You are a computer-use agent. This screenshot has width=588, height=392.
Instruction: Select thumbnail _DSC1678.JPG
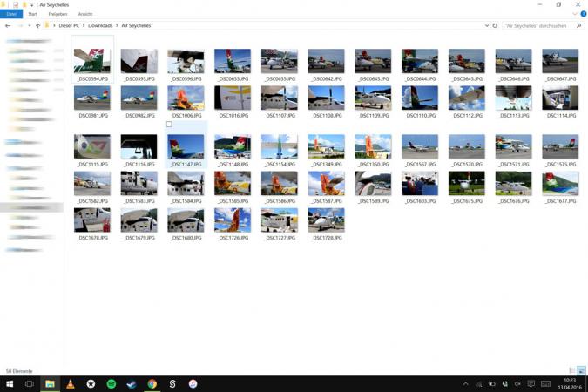pyautogui.click(x=92, y=220)
